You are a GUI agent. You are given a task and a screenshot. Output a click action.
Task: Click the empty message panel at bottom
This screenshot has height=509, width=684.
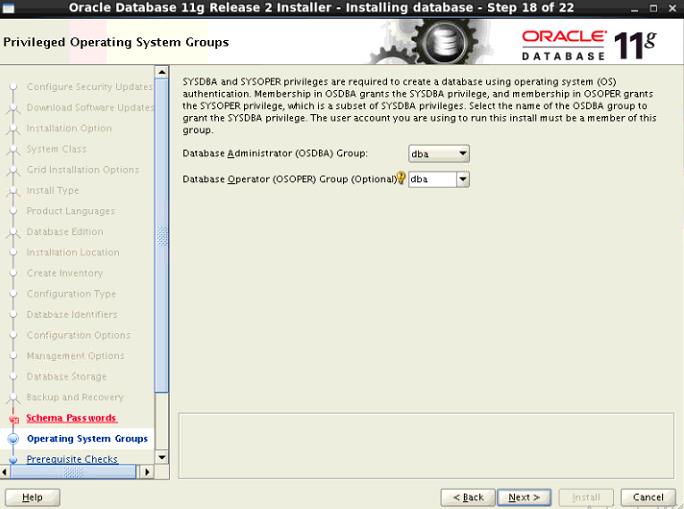coord(426,445)
